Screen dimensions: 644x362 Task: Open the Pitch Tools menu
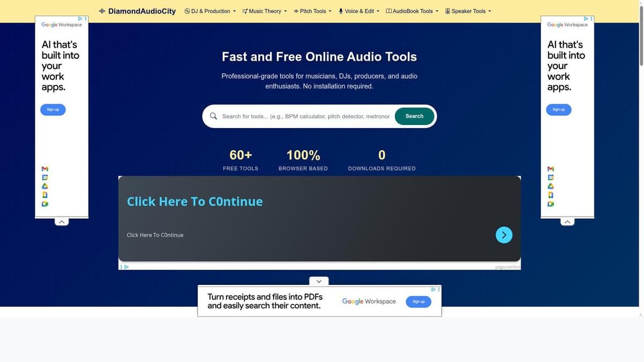point(312,11)
